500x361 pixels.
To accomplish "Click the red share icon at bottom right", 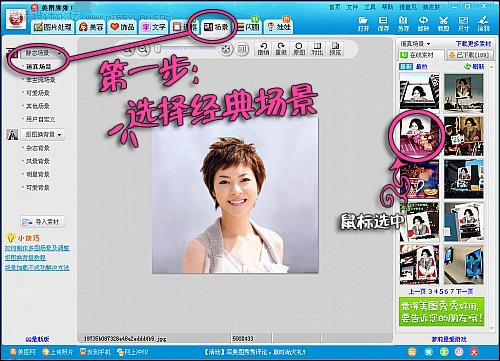I will (474, 352).
